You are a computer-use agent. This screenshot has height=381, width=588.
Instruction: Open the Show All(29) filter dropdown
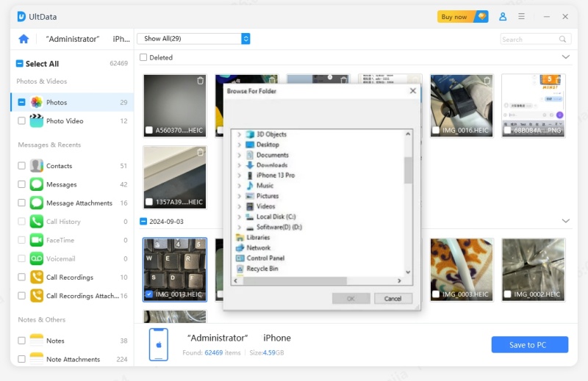click(x=193, y=39)
